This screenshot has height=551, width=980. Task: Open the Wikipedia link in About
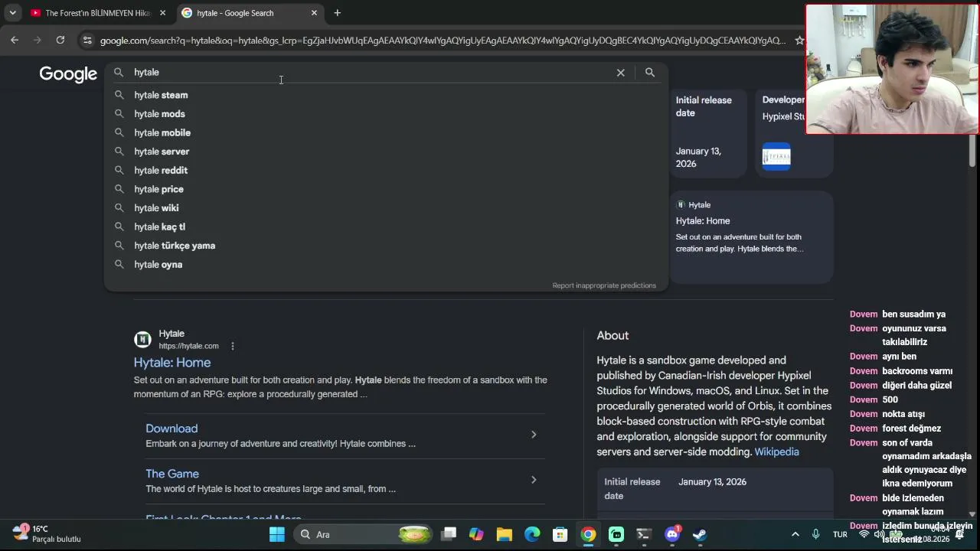[x=776, y=452]
